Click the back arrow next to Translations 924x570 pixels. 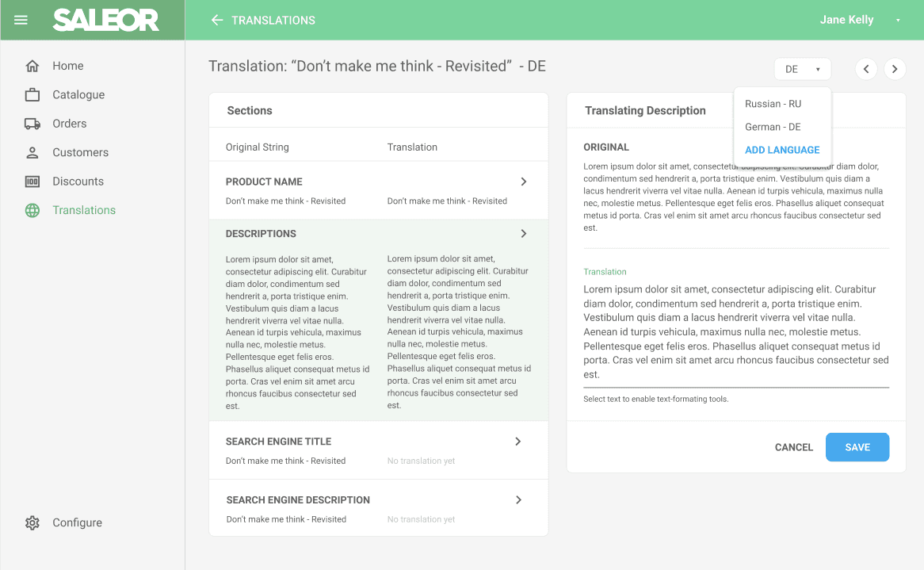click(217, 20)
